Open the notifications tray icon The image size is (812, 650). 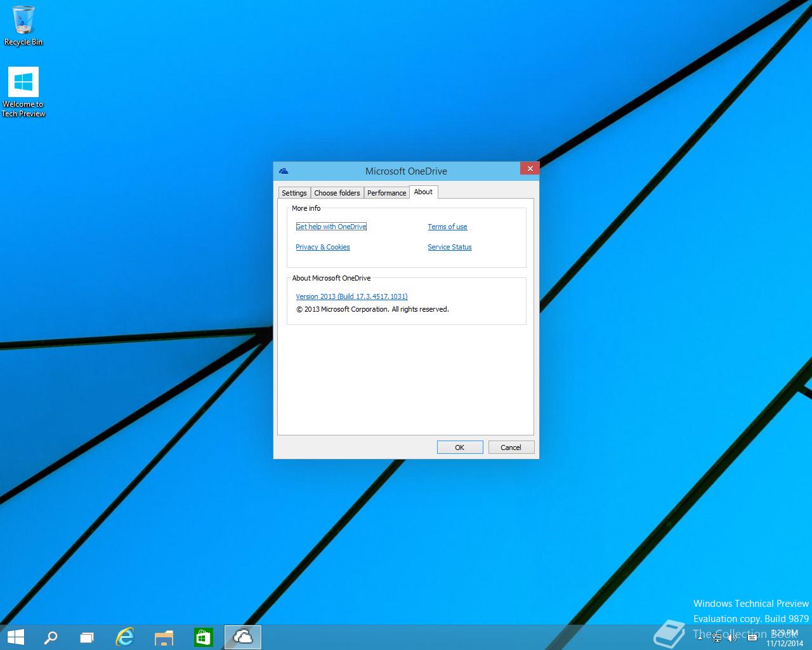coord(752,637)
